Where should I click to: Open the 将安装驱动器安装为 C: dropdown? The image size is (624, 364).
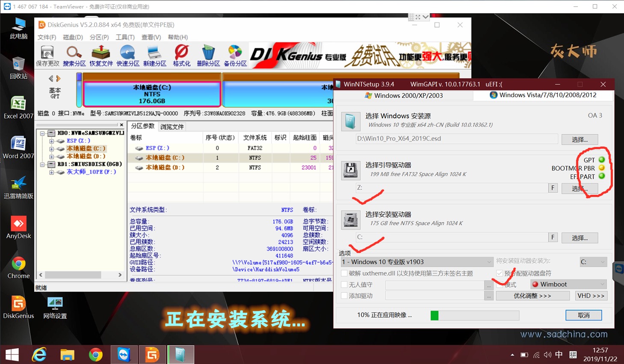point(593,262)
